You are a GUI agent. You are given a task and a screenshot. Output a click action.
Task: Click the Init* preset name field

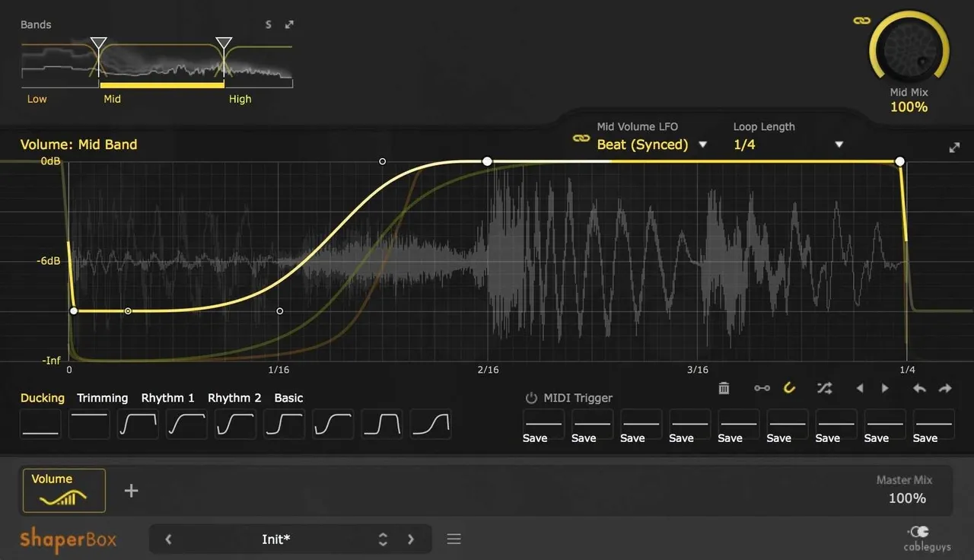(x=276, y=539)
